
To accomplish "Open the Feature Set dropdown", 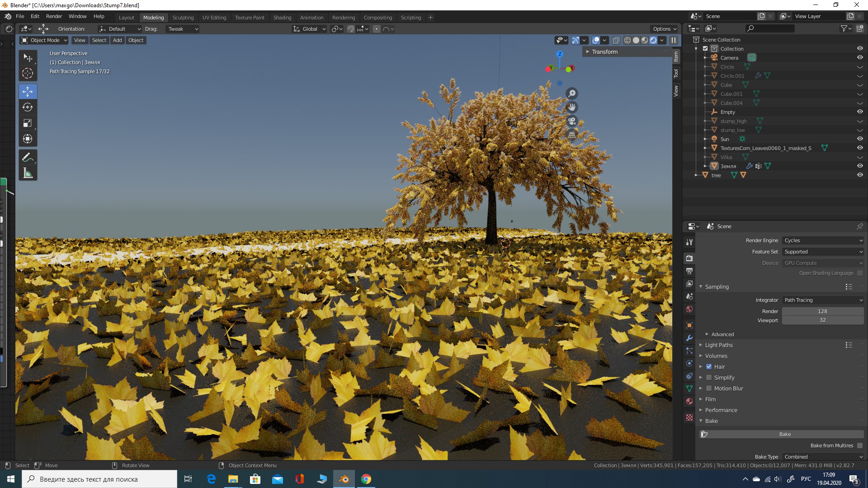I will (823, 252).
